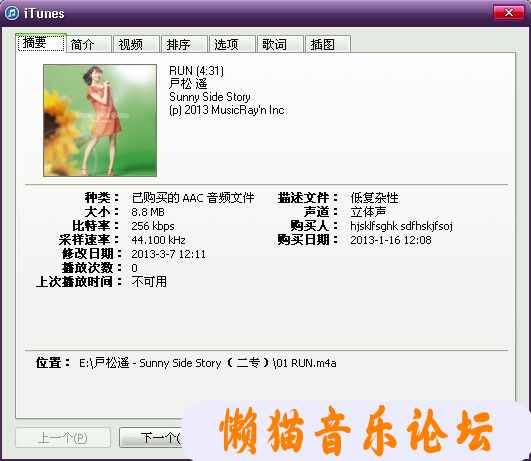This screenshot has width=531, height=461.
Task: Click the song title RUN (4:31)
Action: coord(196,71)
